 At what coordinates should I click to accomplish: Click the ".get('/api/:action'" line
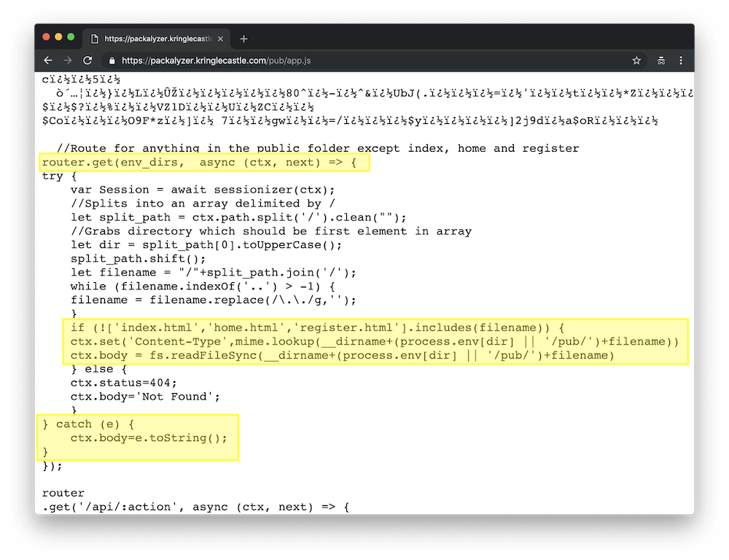pyautogui.click(x=195, y=507)
